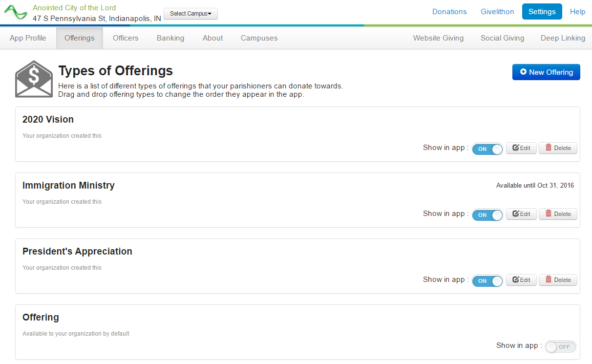The height and width of the screenshot is (364, 592).
Task: Create a New Offering
Action: click(546, 72)
